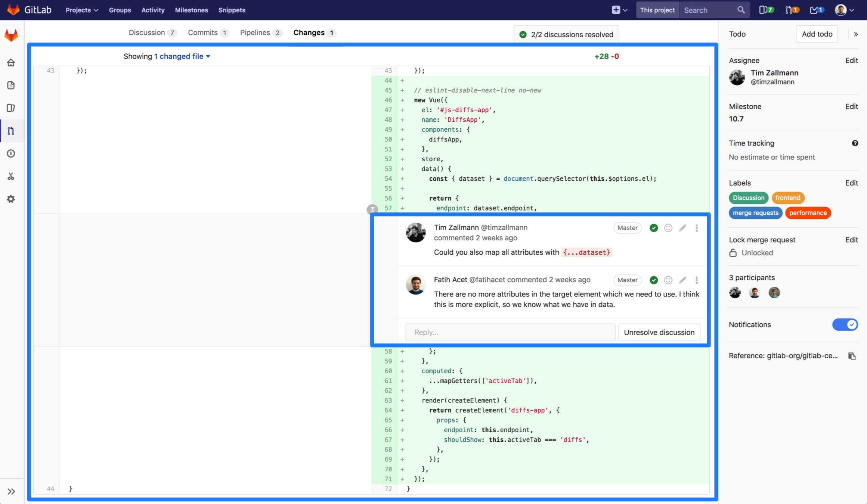Toggle resolved checkmark on Tim Zallmann's comment
Image resolution: width=867 pixels, height=504 pixels.
coord(654,228)
